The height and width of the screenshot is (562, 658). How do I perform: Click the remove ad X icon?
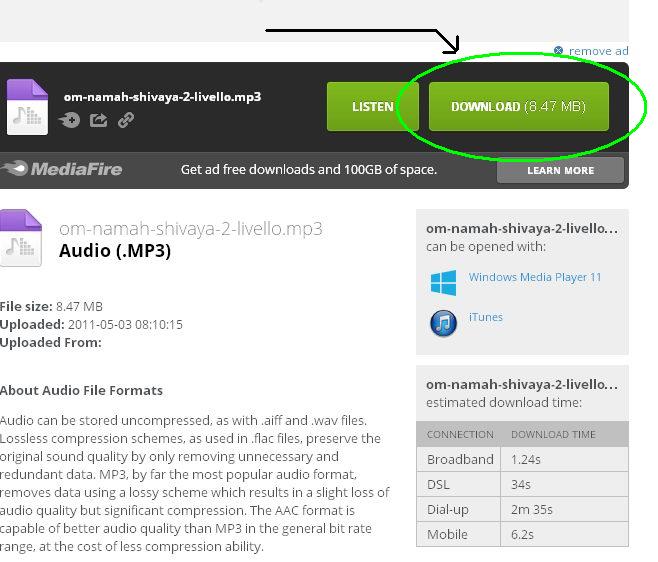[558, 51]
